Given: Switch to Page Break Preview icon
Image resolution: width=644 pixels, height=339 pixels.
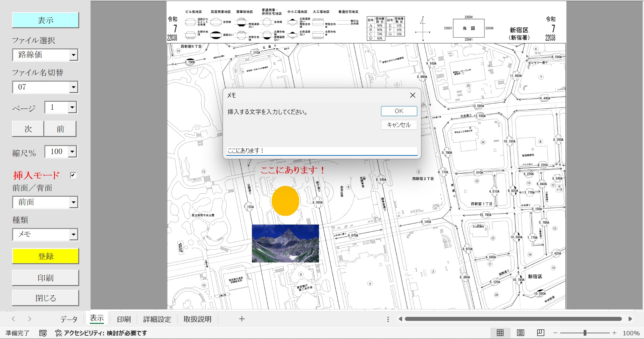Looking at the screenshot, I should click(x=541, y=333).
